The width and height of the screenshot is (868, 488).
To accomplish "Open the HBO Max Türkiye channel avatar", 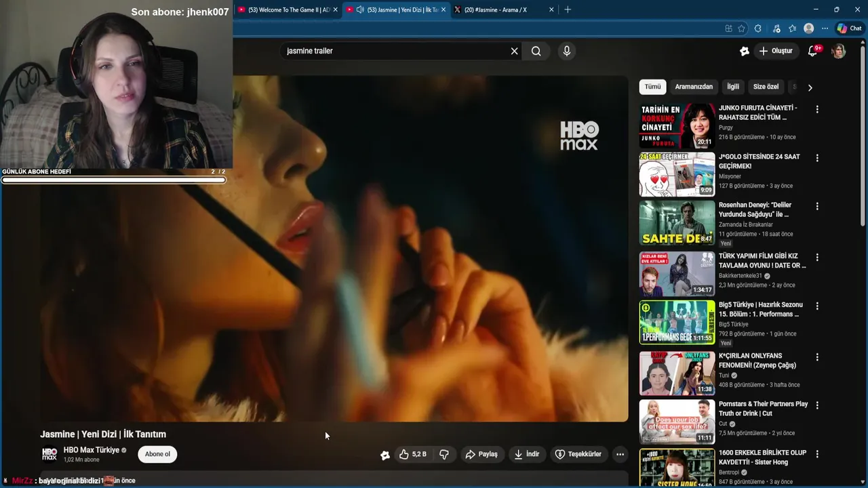I will pyautogui.click(x=50, y=454).
